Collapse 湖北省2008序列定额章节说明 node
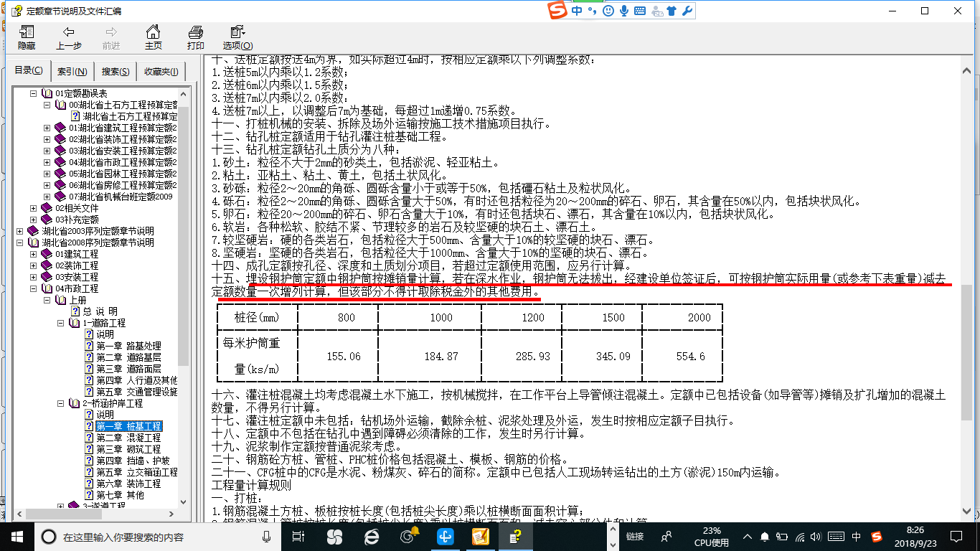 tap(19, 242)
